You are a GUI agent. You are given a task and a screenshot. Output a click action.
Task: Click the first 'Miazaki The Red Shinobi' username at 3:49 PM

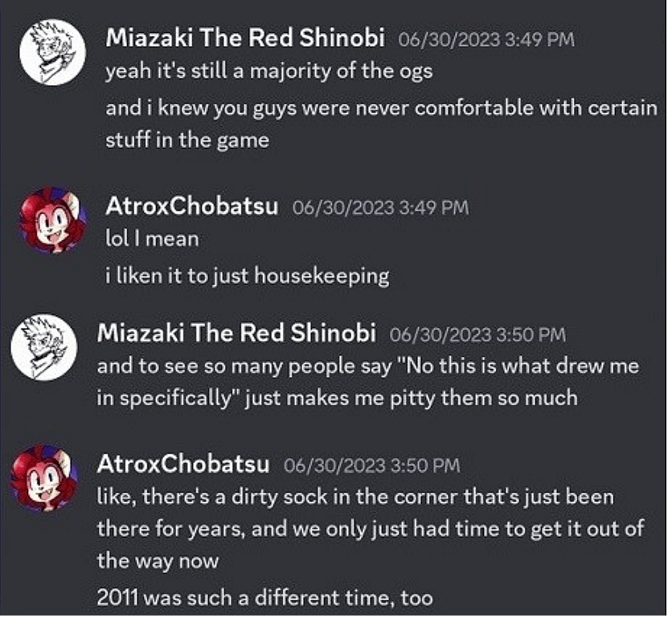245,38
